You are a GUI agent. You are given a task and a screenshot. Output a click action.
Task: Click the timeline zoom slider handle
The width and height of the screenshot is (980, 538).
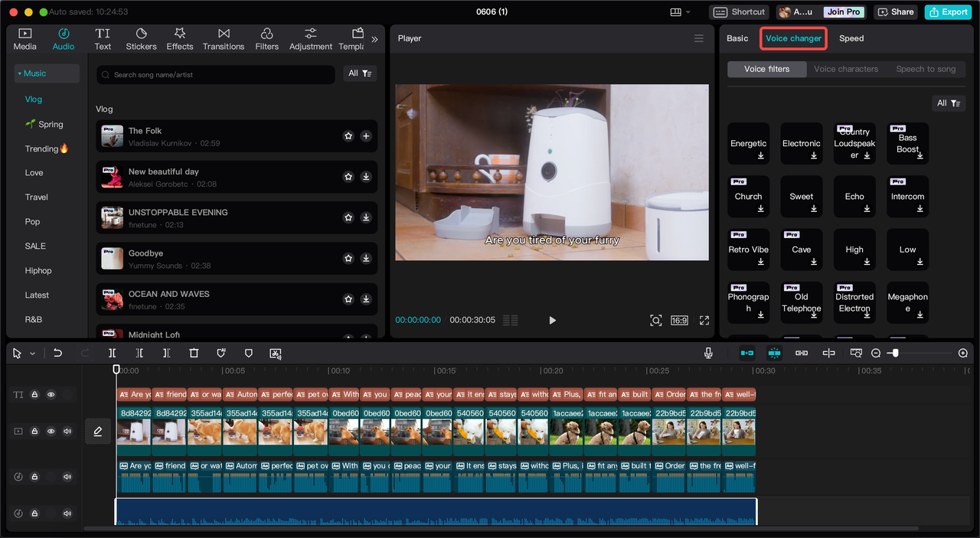coord(895,353)
